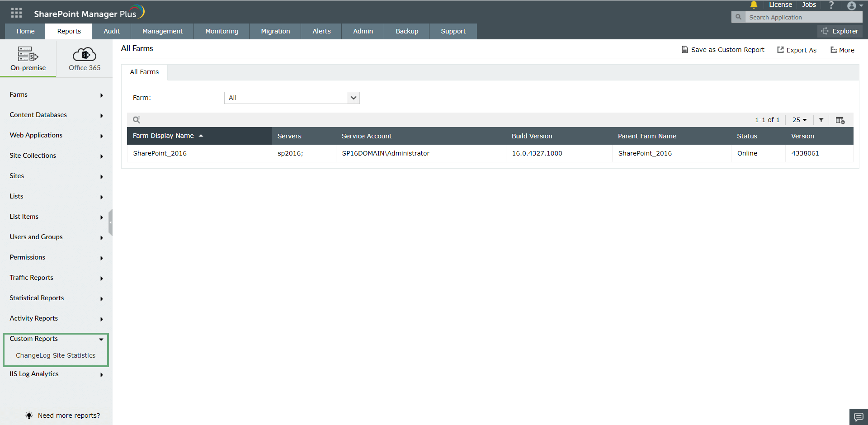Open the Migration tab
This screenshot has height=425, width=868.
point(275,31)
